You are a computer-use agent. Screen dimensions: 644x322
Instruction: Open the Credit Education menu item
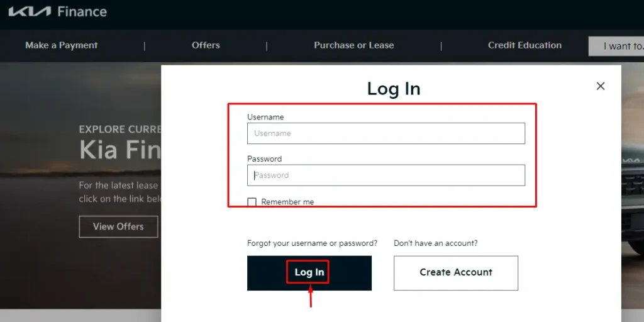coord(525,45)
